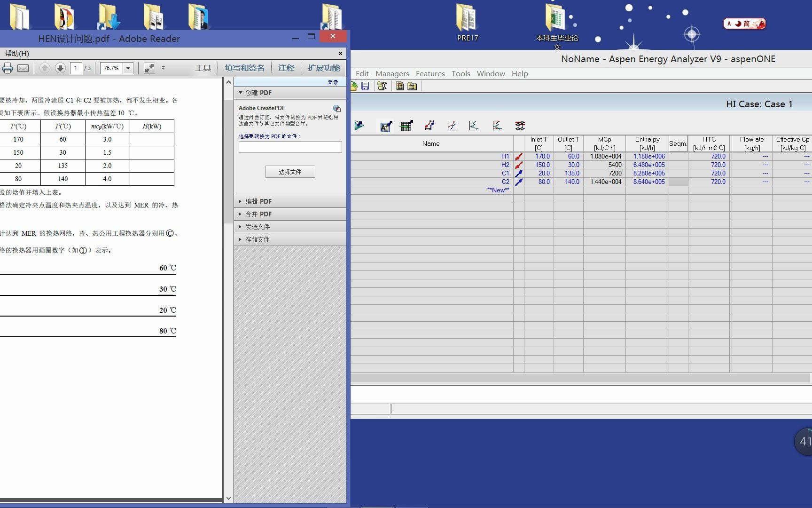Select C2 Outlet T cell 140.0
Screen dimensions: 812x508
[568, 182]
